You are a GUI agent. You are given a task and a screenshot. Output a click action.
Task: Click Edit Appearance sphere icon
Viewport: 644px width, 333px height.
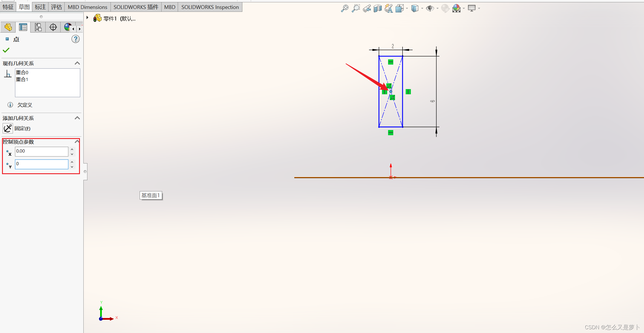click(445, 8)
